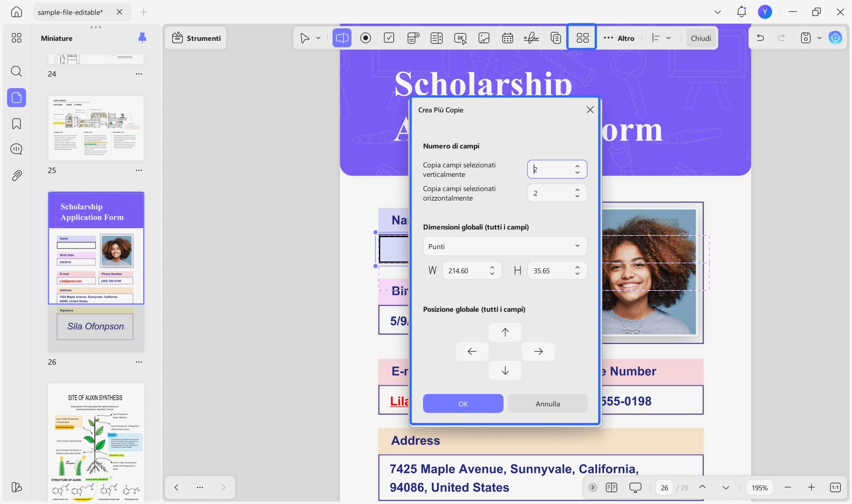Screen dimensions: 852x504
Task: Select the radio button field tool
Action: [365, 38]
